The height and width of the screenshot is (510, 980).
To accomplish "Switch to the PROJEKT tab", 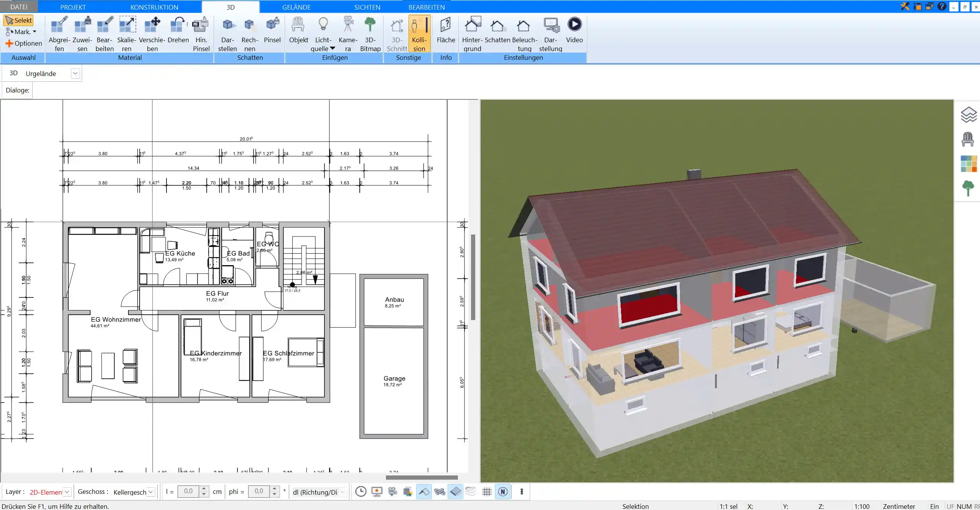I will tap(73, 7).
